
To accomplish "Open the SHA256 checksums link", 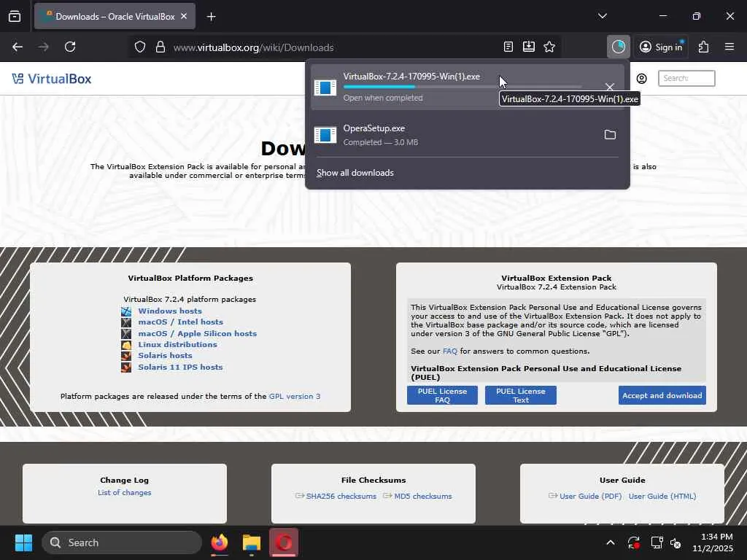I will click(x=341, y=496).
